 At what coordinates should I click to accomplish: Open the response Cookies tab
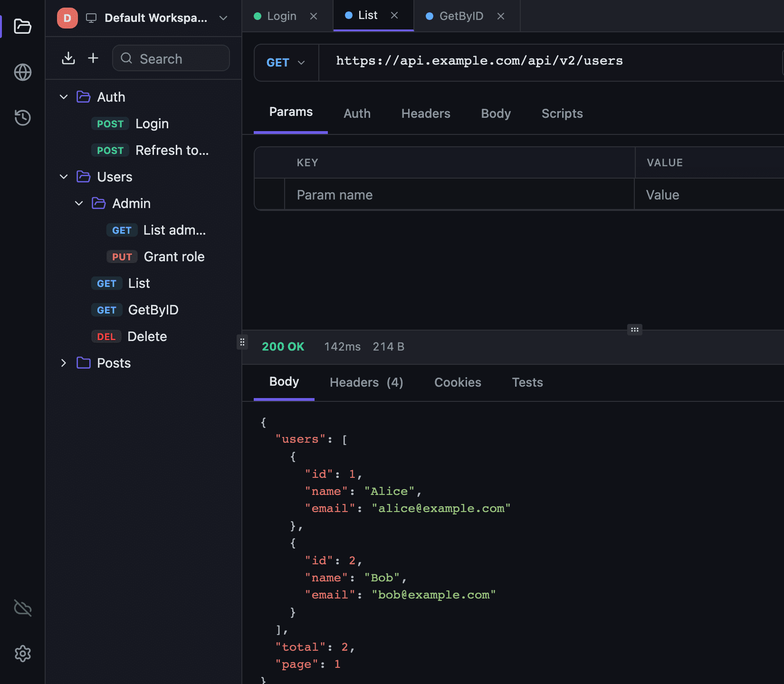[458, 382]
